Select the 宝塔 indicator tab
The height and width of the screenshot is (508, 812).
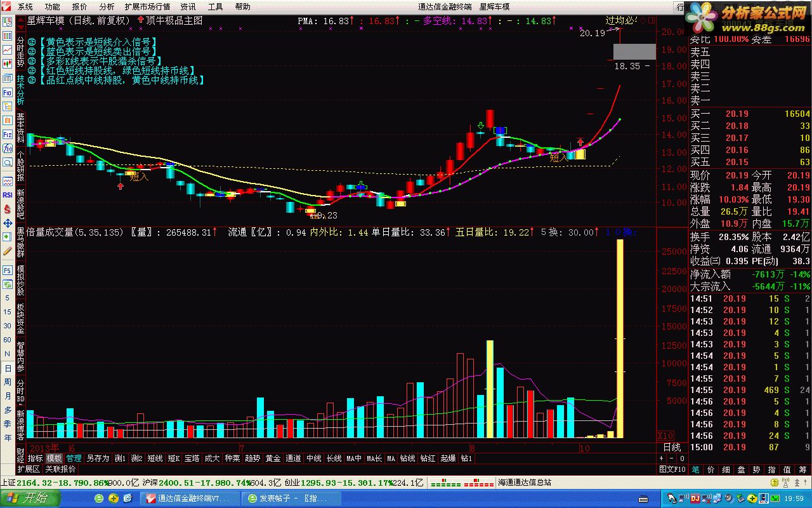click(x=192, y=458)
